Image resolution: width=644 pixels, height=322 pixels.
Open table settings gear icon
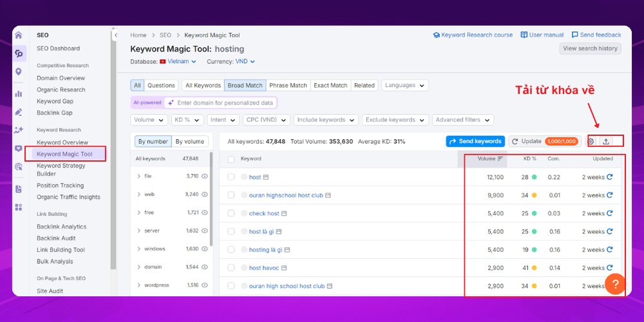click(x=591, y=141)
